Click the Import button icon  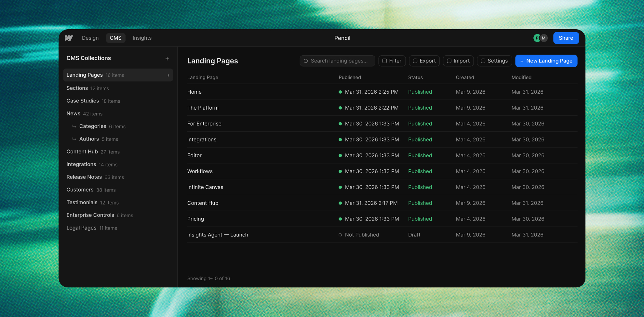pyautogui.click(x=449, y=61)
